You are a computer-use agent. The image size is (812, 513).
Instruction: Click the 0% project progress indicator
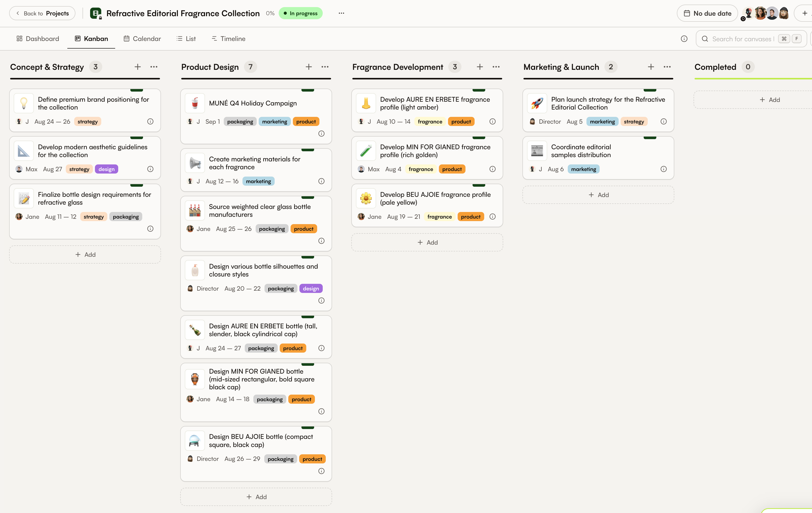(x=270, y=13)
